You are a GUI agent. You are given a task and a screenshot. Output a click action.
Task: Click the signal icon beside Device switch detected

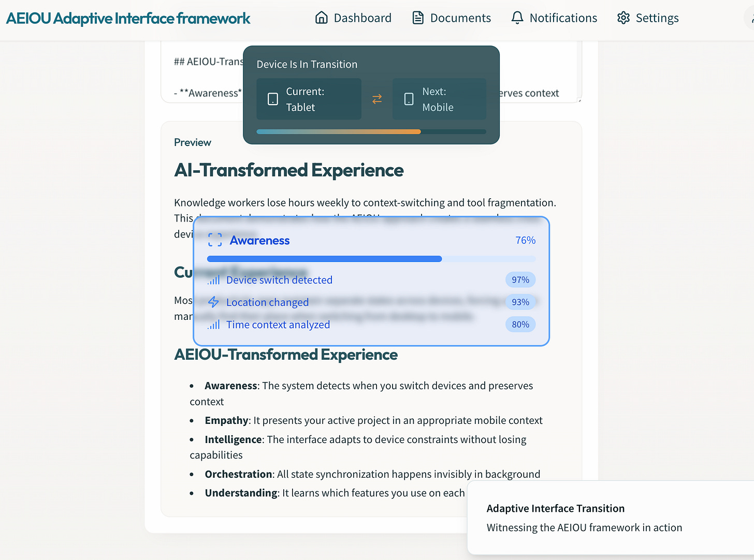pos(214,280)
